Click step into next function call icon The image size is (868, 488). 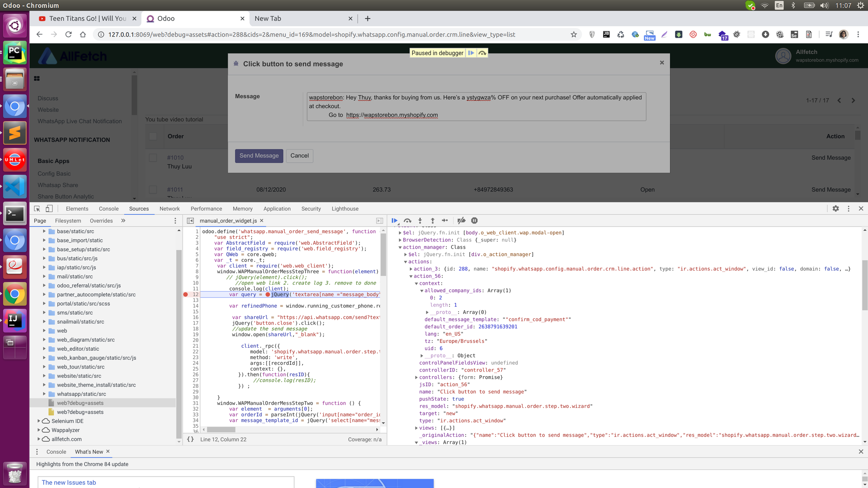(420, 221)
